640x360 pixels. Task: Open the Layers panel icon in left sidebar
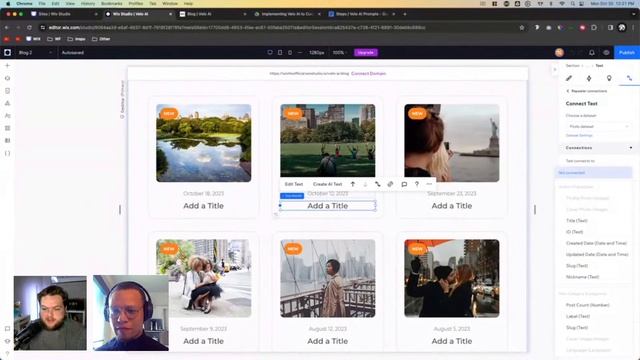(x=7, y=78)
